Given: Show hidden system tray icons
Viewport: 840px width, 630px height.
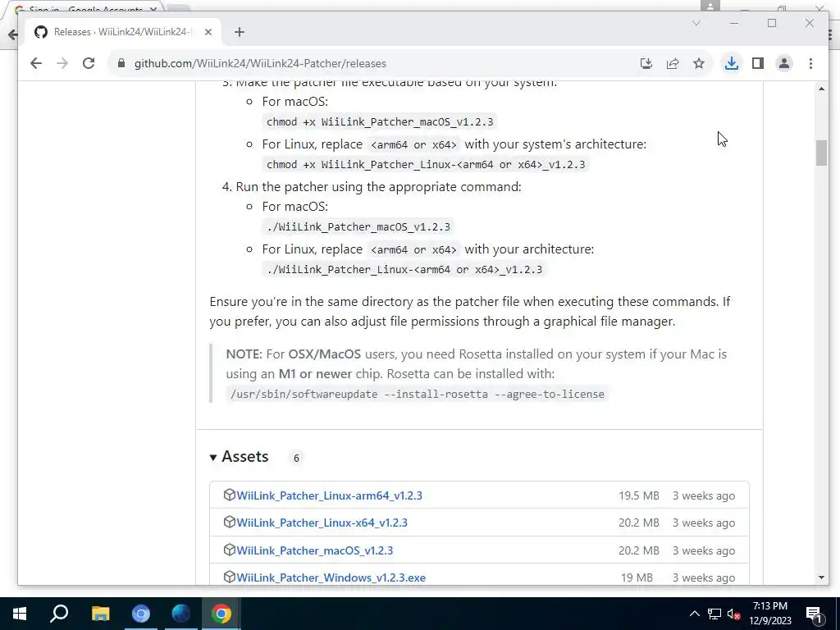Looking at the screenshot, I should point(694,614).
